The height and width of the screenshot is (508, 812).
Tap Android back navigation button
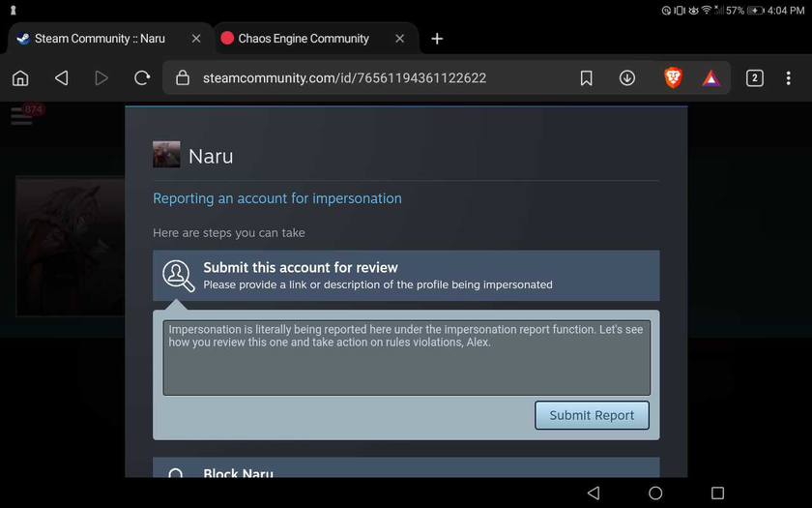tap(594, 493)
